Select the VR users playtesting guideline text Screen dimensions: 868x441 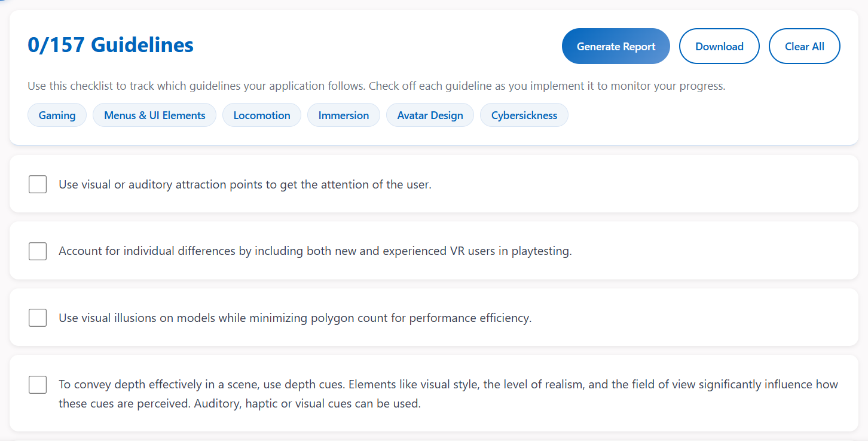pos(315,251)
